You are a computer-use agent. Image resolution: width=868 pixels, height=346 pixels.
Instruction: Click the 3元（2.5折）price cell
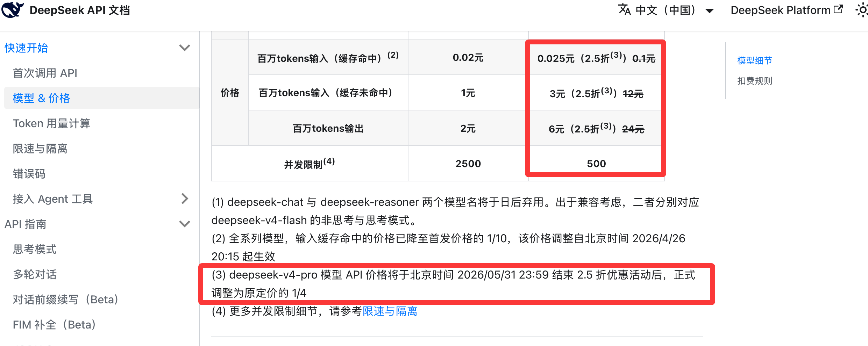[596, 93]
